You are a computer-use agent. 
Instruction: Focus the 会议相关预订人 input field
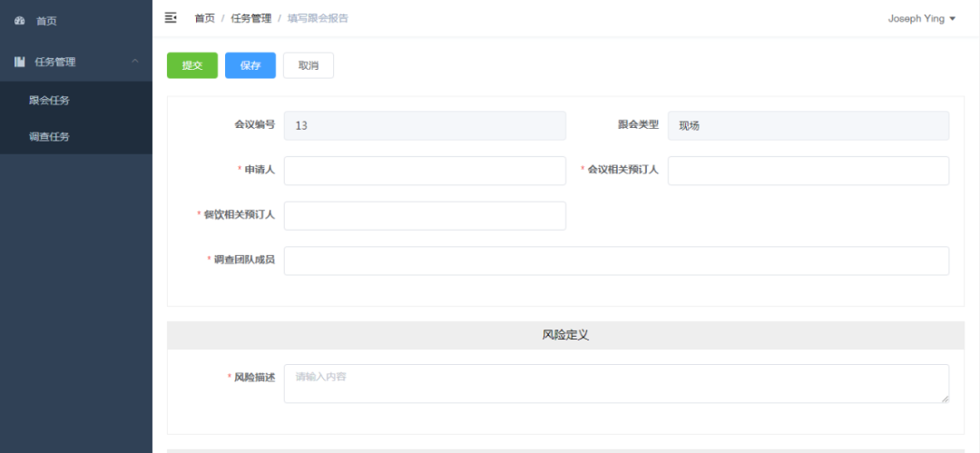tap(808, 171)
